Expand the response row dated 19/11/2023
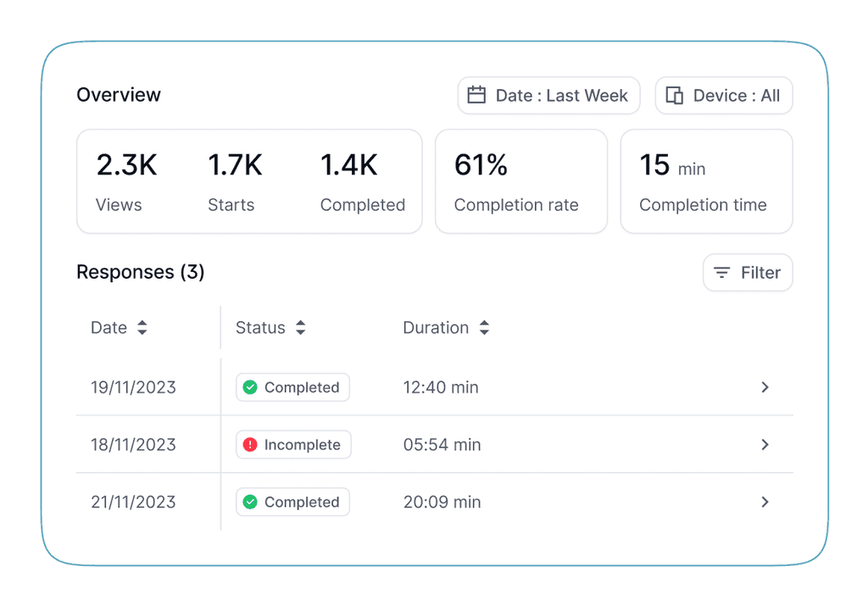 [765, 387]
